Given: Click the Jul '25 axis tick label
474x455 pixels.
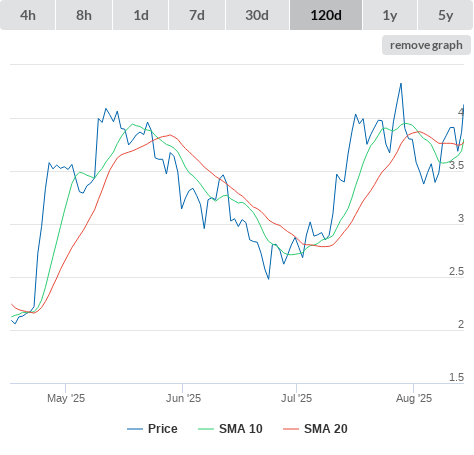Looking at the screenshot, I should (296, 398).
